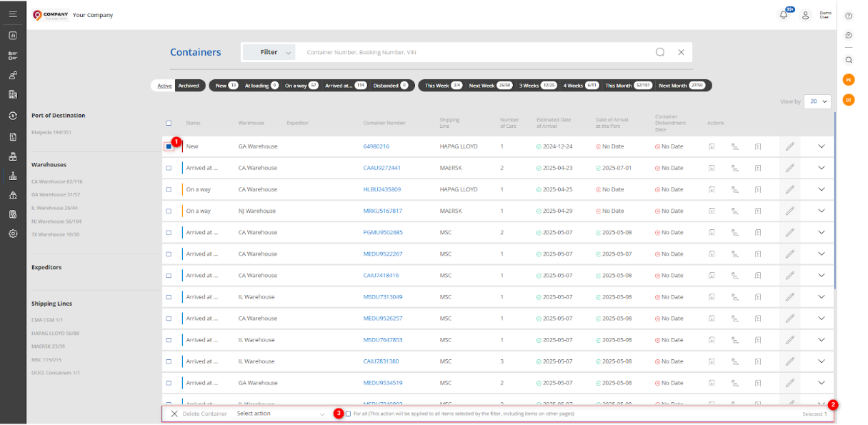
Task: Open the invoice report icon in sidebar
Action: click(x=13, y=214)
